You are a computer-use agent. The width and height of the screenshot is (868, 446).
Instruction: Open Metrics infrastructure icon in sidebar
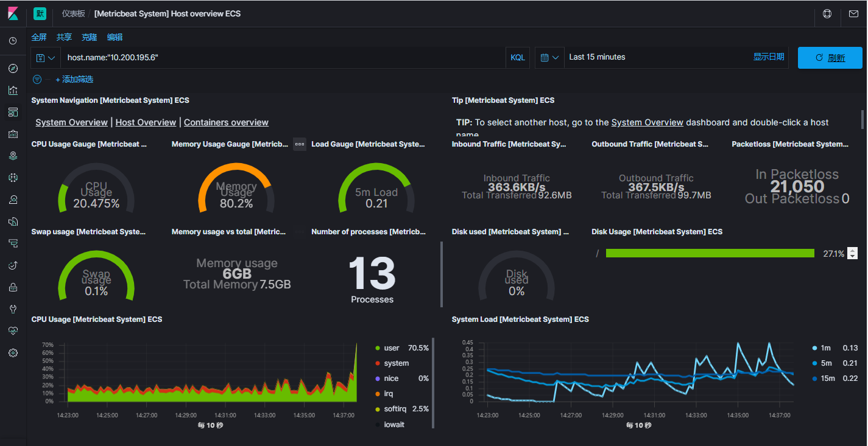[x=13, y=200]
